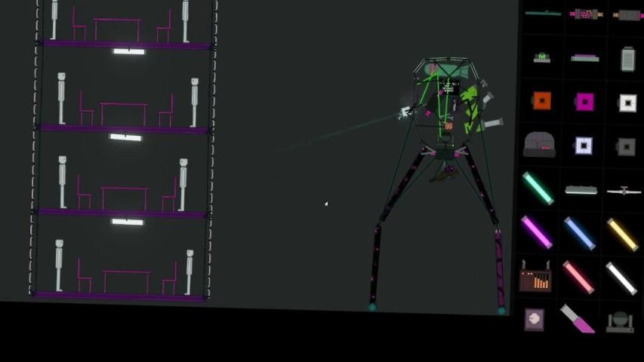Select the round dial gauge item
Screen dimensions: 644x362
point(535,318)
